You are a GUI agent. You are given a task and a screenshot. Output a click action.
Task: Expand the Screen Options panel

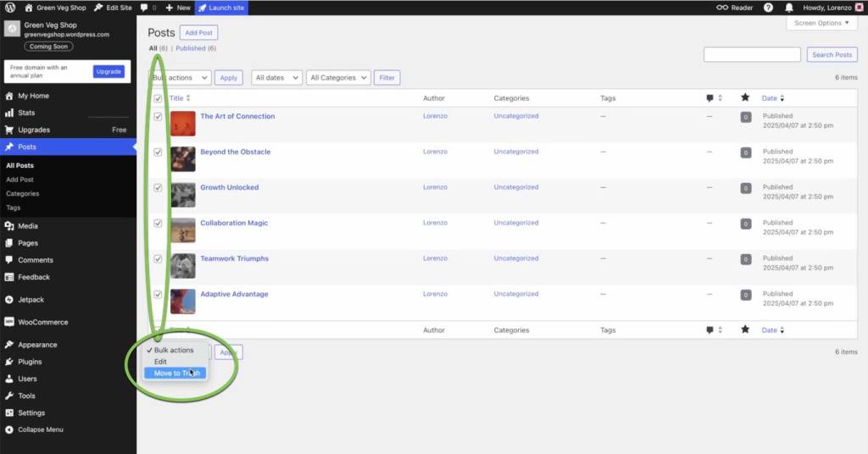pos(821,23)
